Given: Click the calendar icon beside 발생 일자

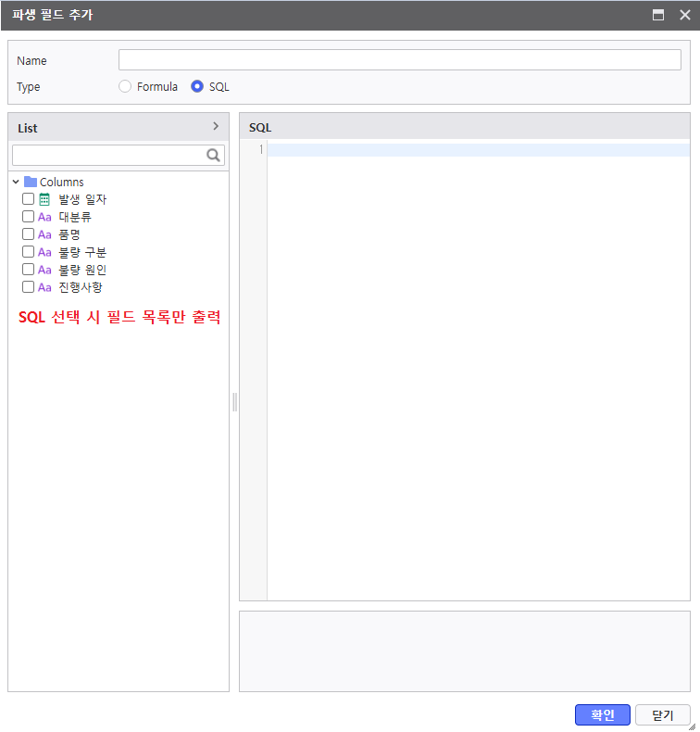Looking at the screenshot, I should pos(44,199).
